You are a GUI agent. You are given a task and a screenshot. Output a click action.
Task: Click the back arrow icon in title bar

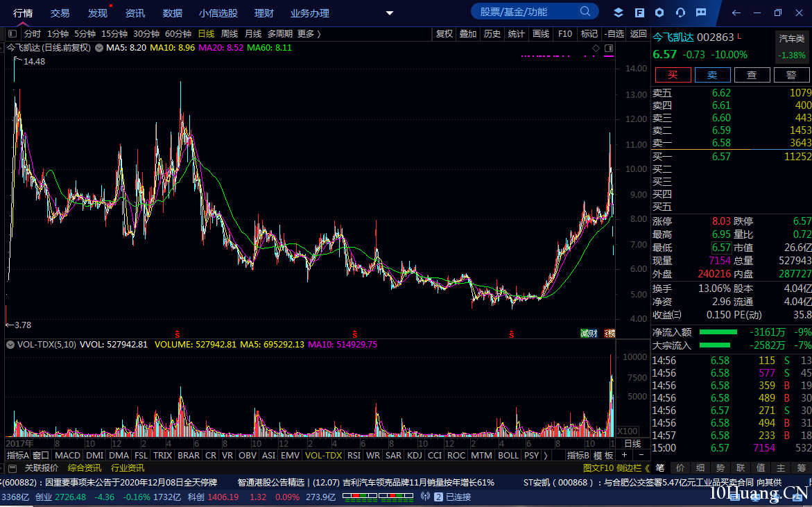point(736,13)
